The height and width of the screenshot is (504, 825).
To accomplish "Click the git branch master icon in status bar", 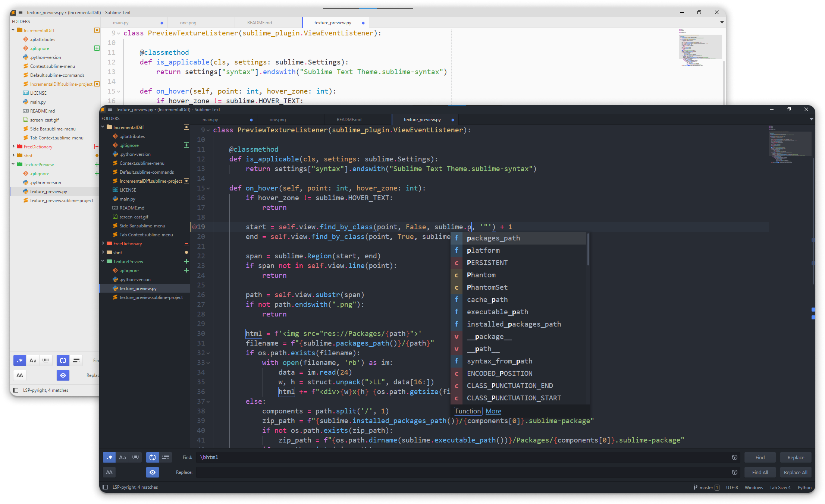I will tap(696, 487).
